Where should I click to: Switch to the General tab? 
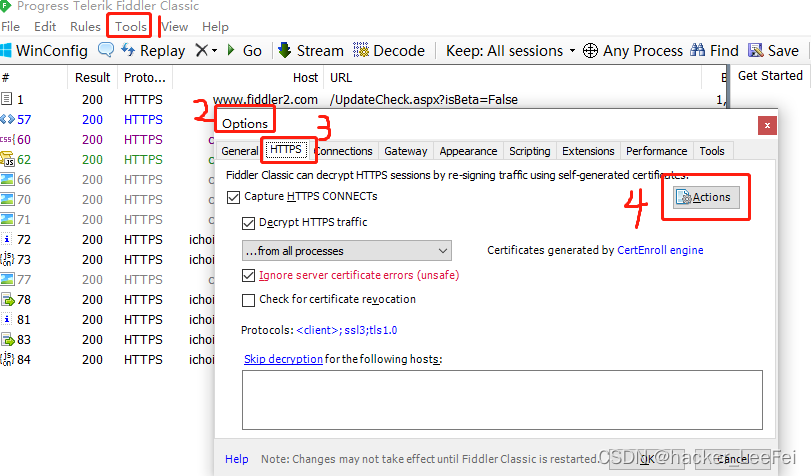coord(239,151)
